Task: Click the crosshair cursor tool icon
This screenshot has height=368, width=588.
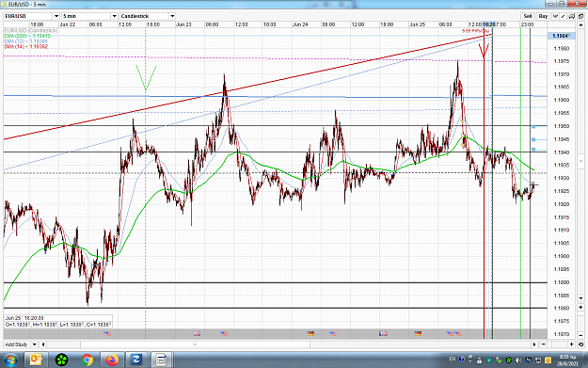Action: pyautogui.click(x=555, y=16)
